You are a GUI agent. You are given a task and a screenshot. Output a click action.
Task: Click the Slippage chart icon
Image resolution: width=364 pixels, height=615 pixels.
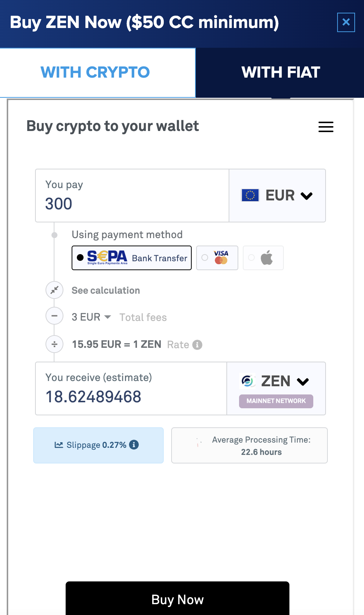pos(59,445)
